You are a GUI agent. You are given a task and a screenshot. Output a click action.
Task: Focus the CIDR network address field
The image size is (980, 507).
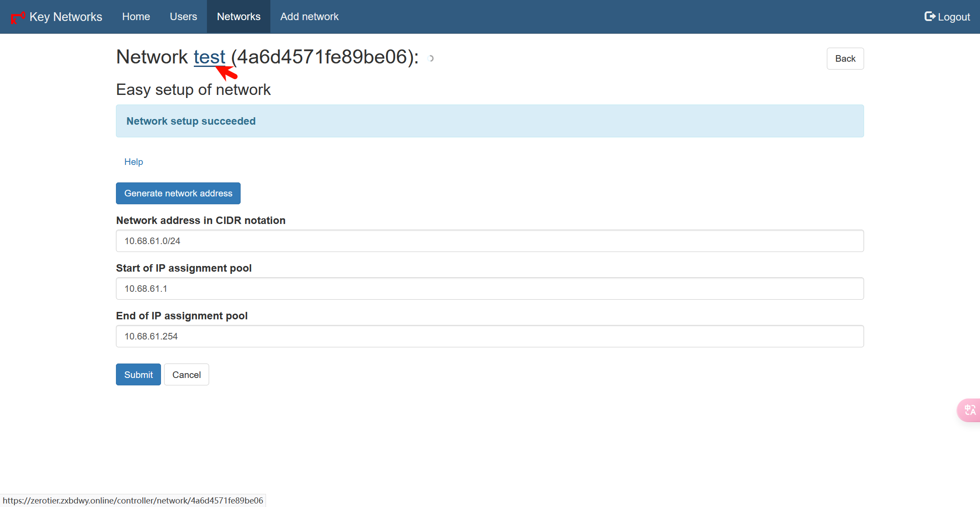click(x=490, y=241)
